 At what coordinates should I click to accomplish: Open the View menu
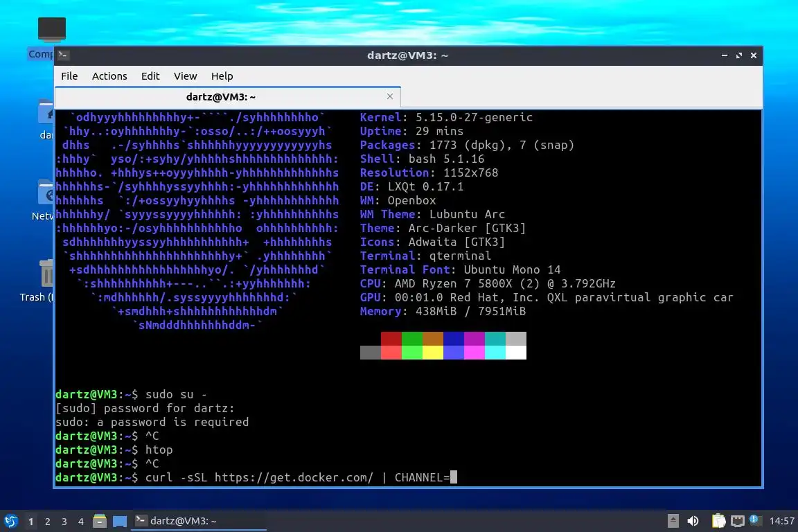(185, 76)
